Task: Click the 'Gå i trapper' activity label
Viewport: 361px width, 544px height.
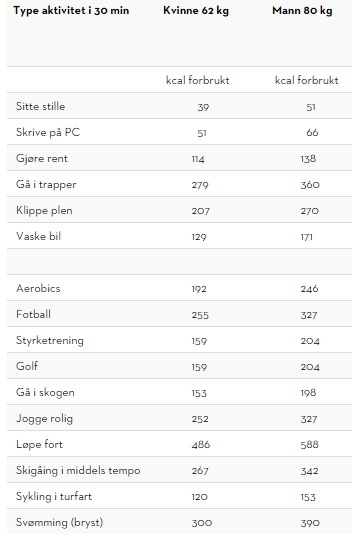Action: 46,185
